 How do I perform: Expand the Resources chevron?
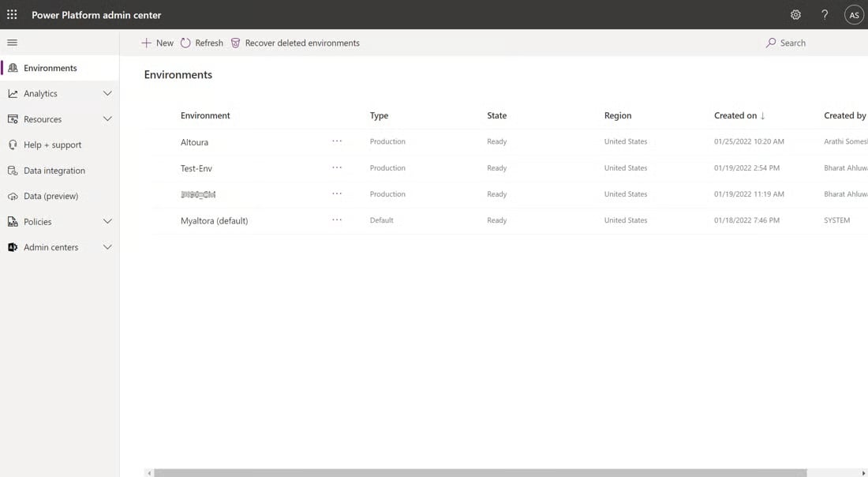[107, 119]
